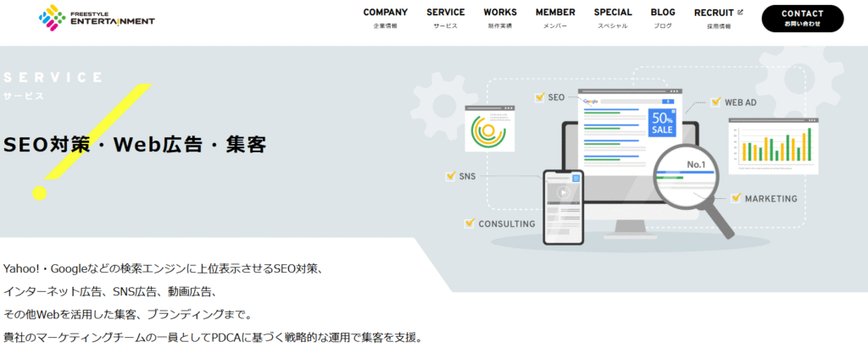This screenshot has height=364, width=868.
Task: Click the CONSULTING checkbox mark
Action: tap(470, 223)
